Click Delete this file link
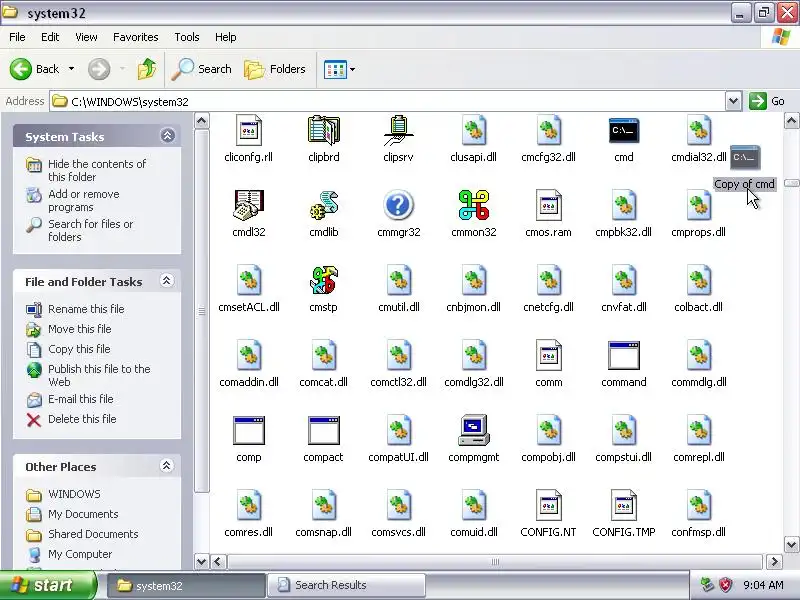This screenshot has width=800, height=600. (82, 419)
